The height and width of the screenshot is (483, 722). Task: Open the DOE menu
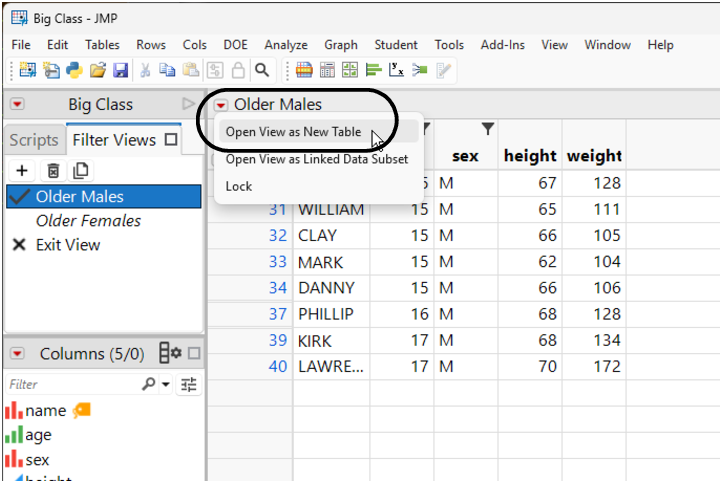pos(235,45)
